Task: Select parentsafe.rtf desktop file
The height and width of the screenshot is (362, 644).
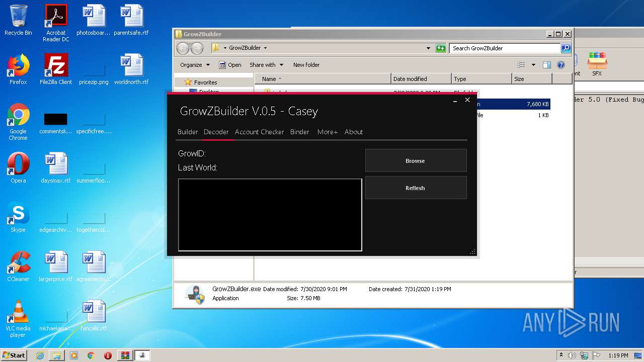Action: click(x=131, y=21)
